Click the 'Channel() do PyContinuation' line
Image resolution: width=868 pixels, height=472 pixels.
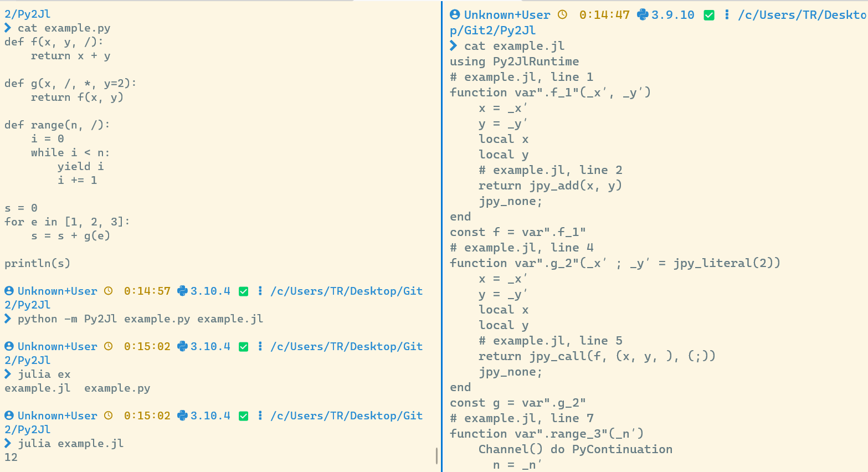click(576, 449)
